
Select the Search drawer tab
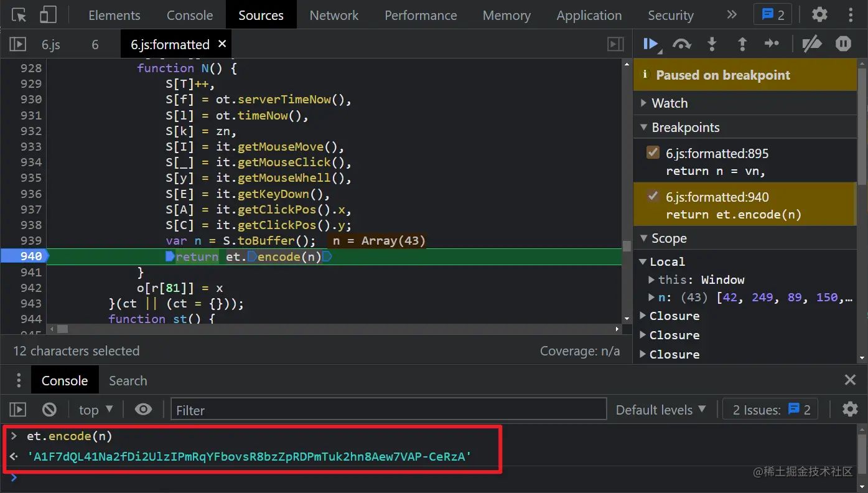pyautogui.click(x=128, y=380)
